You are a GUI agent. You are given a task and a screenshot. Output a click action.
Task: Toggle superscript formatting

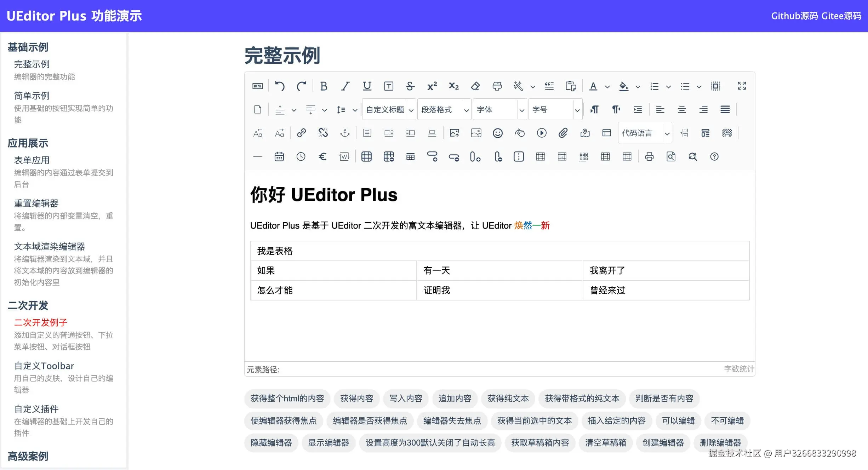tap(432, 86)
